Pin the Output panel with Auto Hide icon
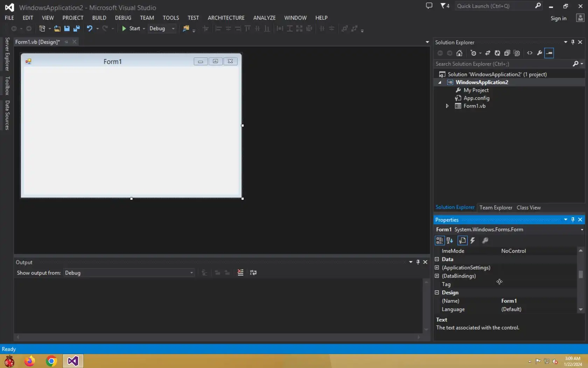The height and width of the screenshot is (368, 588). 418,262
